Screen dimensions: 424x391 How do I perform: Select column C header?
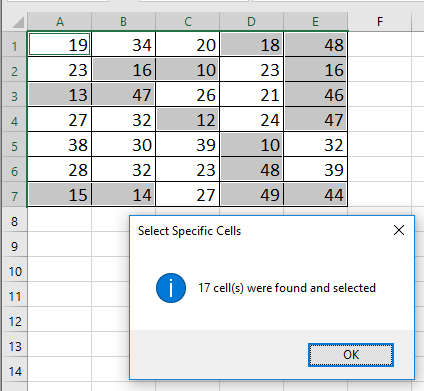(188, 22)
